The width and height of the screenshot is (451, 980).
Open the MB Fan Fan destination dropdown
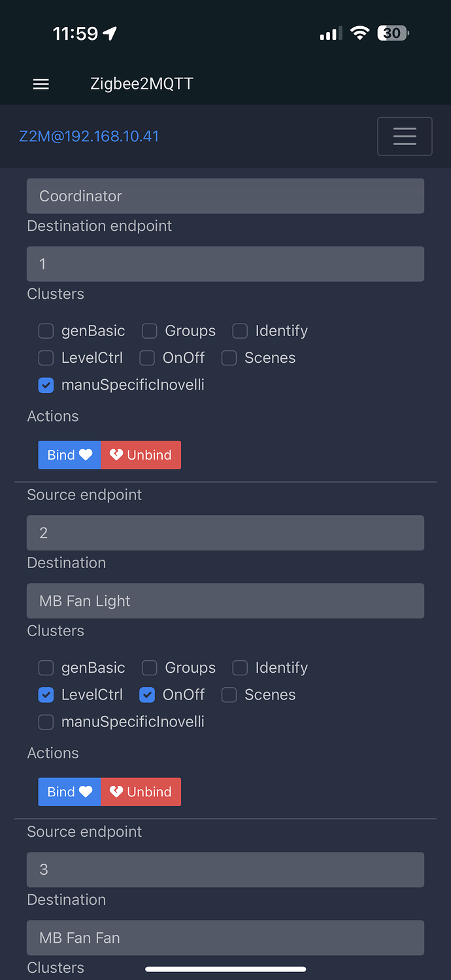click(225, 938)
